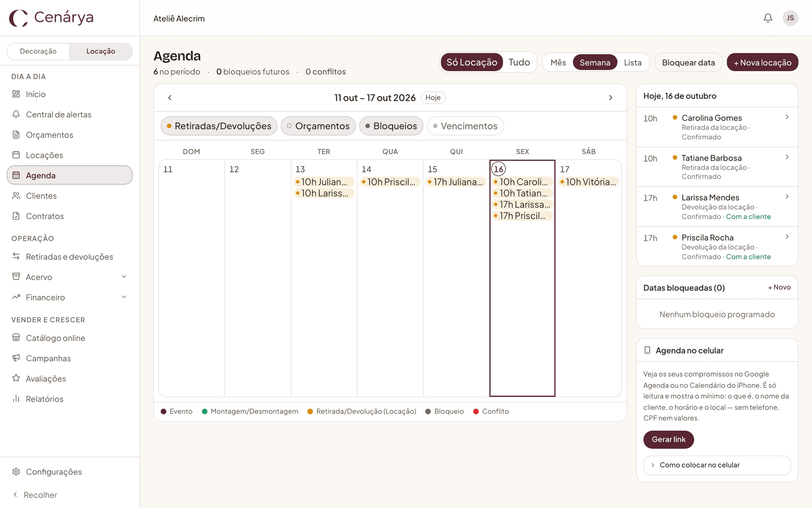Click the Ateliê Alecrim workspace name
812x508 pixels.
coord(179,19)
